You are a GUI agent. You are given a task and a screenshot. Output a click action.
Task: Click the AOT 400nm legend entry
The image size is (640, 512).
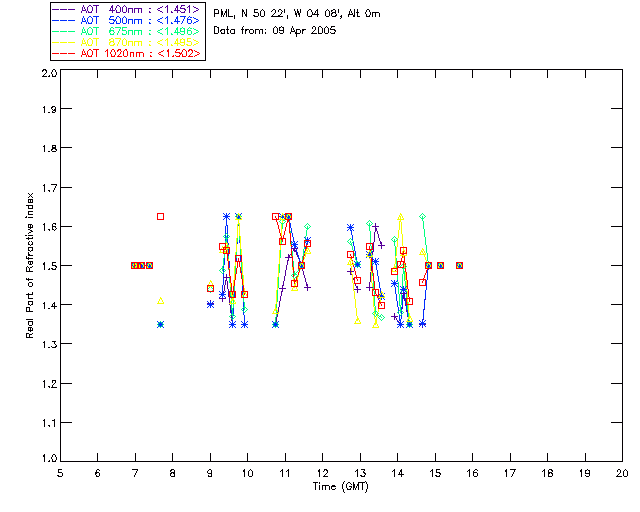[x=127, y=9]
